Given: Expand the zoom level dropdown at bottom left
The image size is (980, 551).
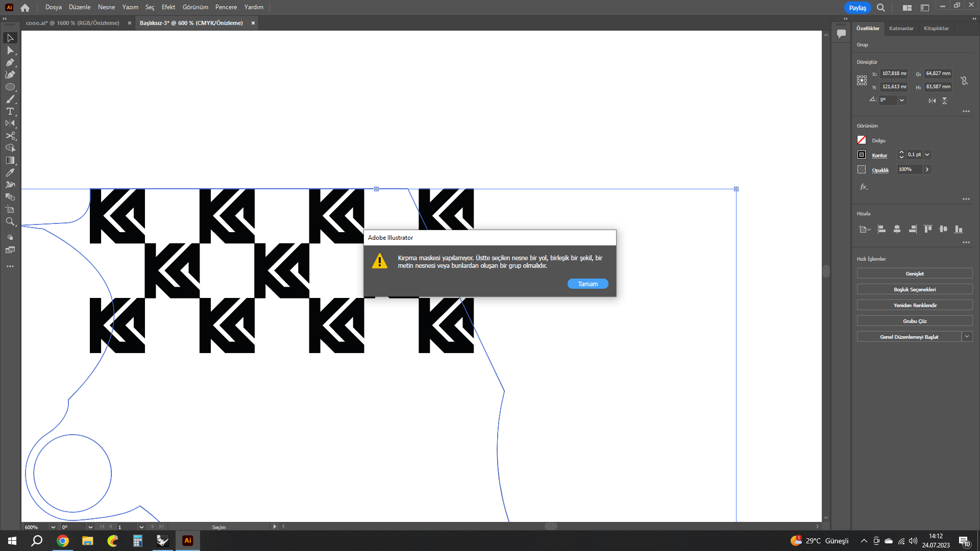Looking at the screenshot, I should tap(53, 527).
